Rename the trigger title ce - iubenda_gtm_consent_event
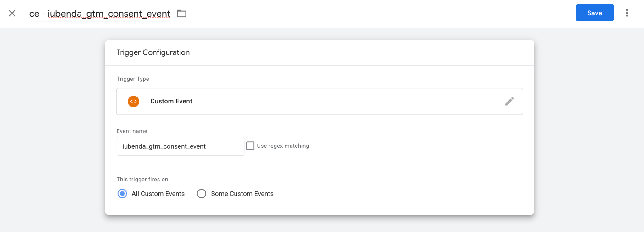Image resolution: width=644 pixels, height=232 pixels. [x=99, y=14]
